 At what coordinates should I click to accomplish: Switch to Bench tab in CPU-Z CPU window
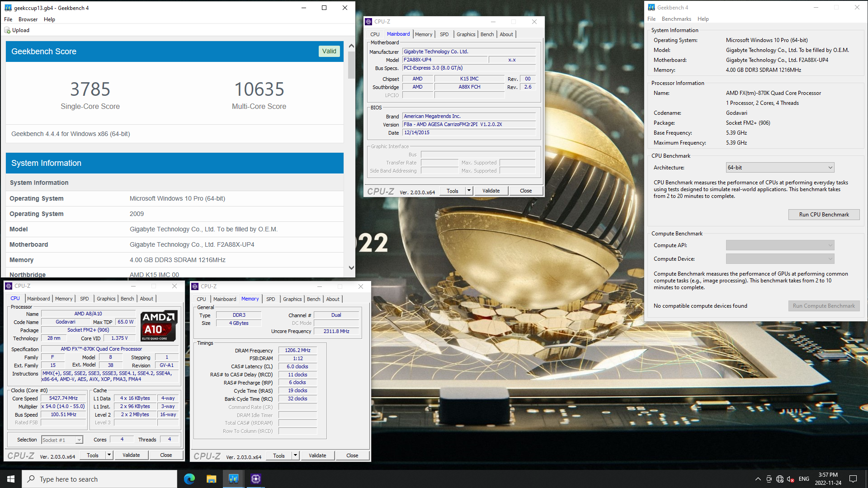127,299
